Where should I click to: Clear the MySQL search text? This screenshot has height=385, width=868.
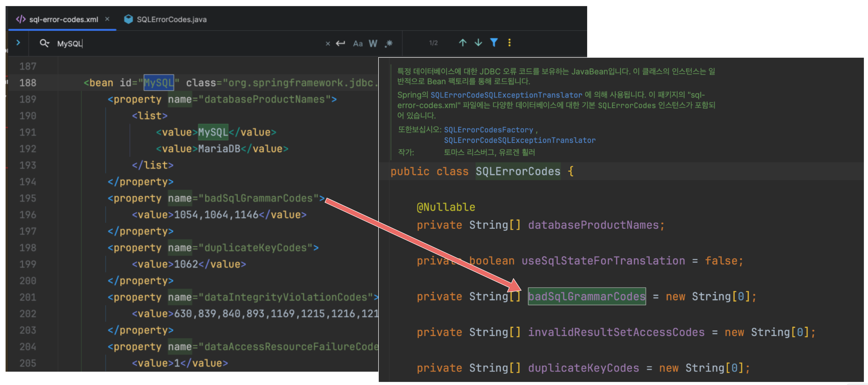[328, 43]
